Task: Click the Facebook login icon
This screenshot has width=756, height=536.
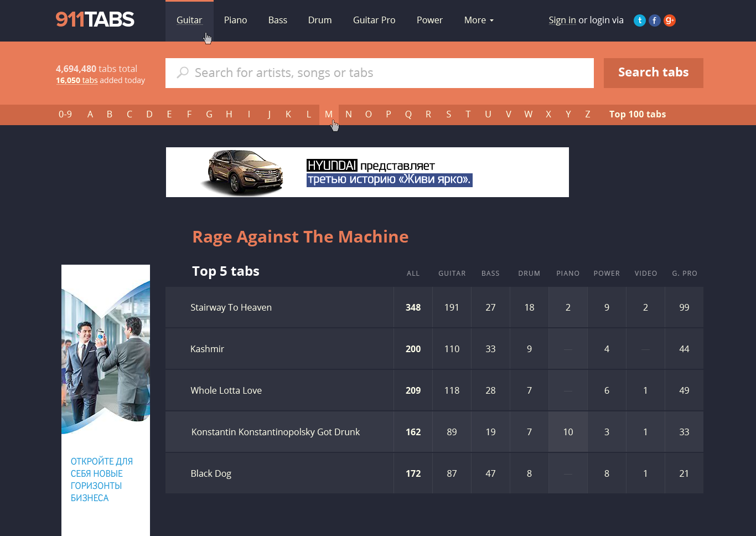Action: pos(654,20)
